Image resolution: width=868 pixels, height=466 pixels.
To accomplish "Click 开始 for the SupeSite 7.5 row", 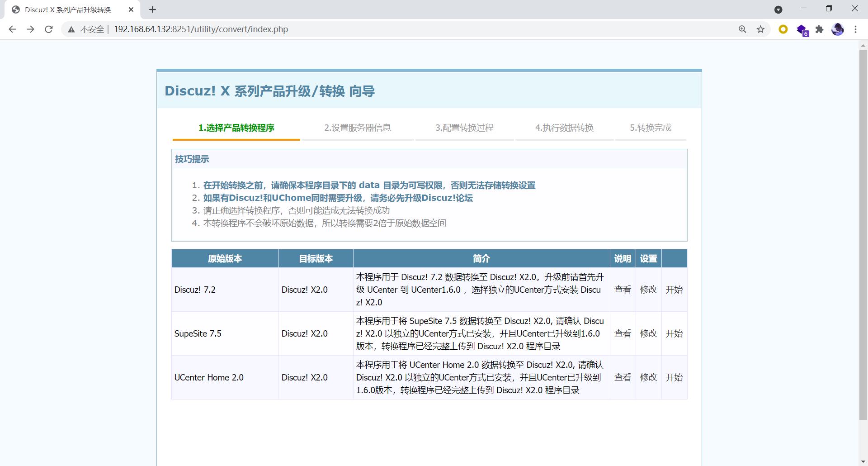I will 674,333.
